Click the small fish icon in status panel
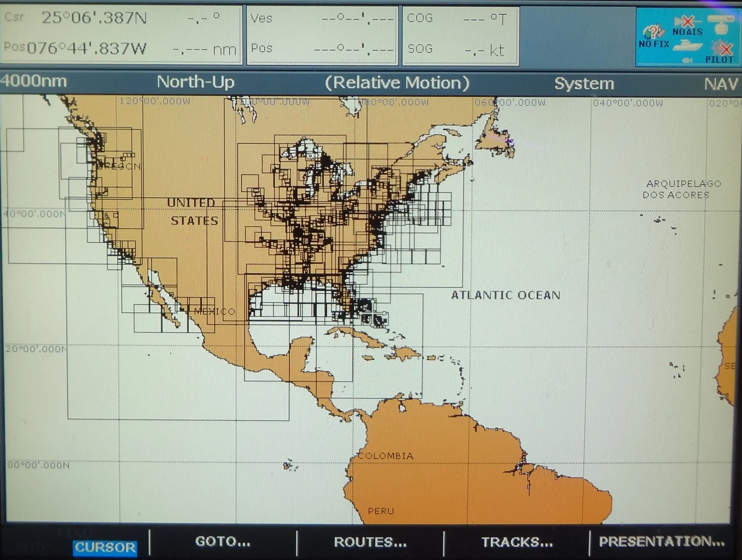742x560 pixels. coord(687,60)
